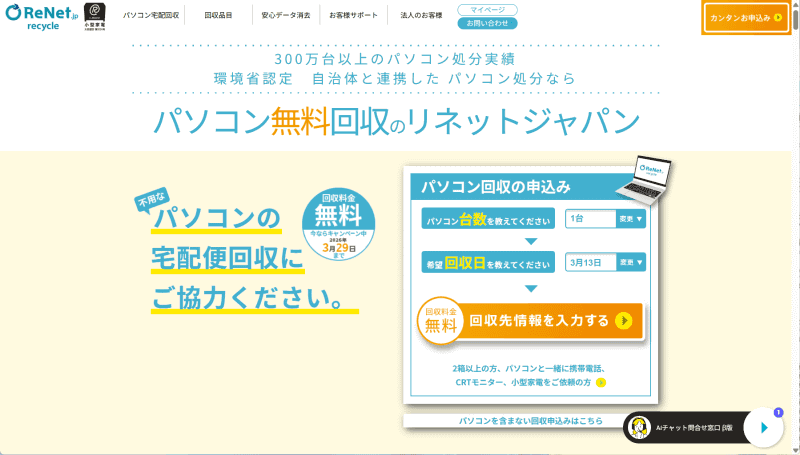Click the 回収料金 無料 campaign circle badge
The height and width of the screenshot is (455, 800).
[x=338, y=224]
